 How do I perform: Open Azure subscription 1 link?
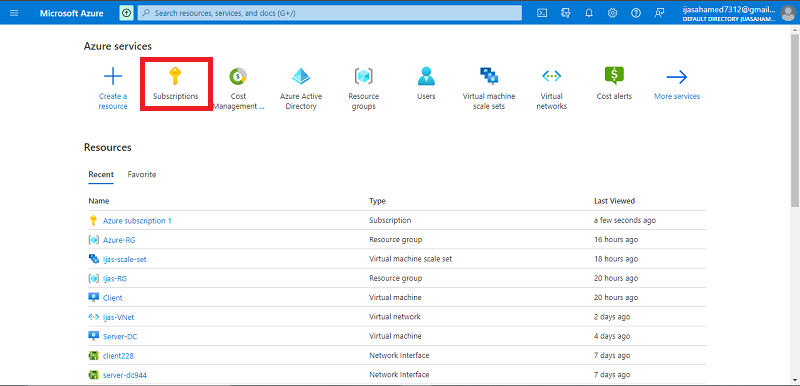click(x=137, y=221)
